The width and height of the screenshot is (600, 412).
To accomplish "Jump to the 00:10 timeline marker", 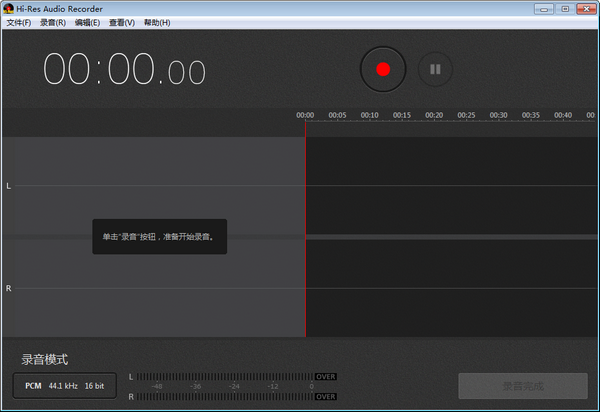I will (x=370, y=115).
